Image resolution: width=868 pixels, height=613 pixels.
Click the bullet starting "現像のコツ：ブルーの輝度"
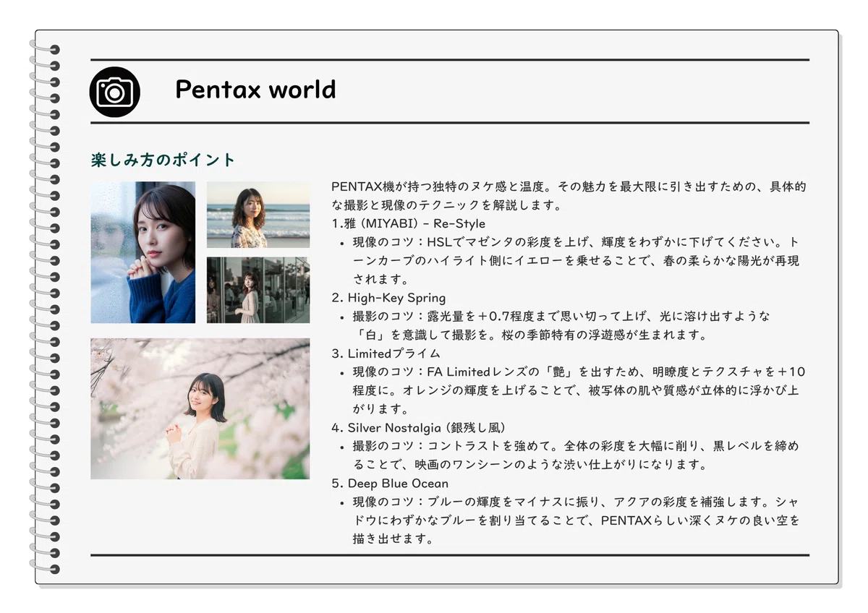[576, 502]
